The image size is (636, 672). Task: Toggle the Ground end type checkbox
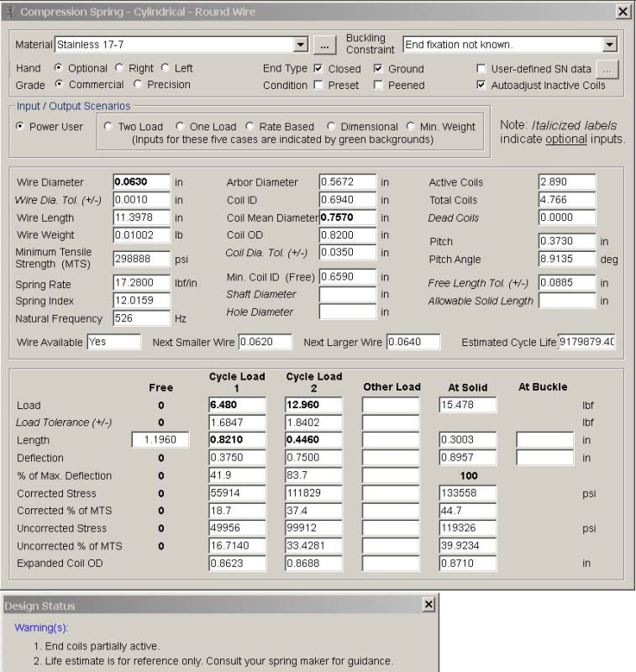tap(378, 68)
